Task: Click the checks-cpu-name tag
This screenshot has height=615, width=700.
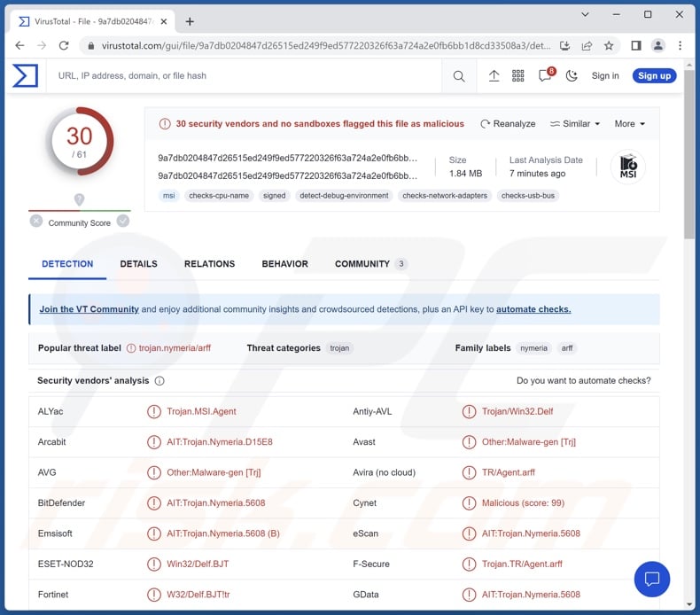Action: point(219,196)
